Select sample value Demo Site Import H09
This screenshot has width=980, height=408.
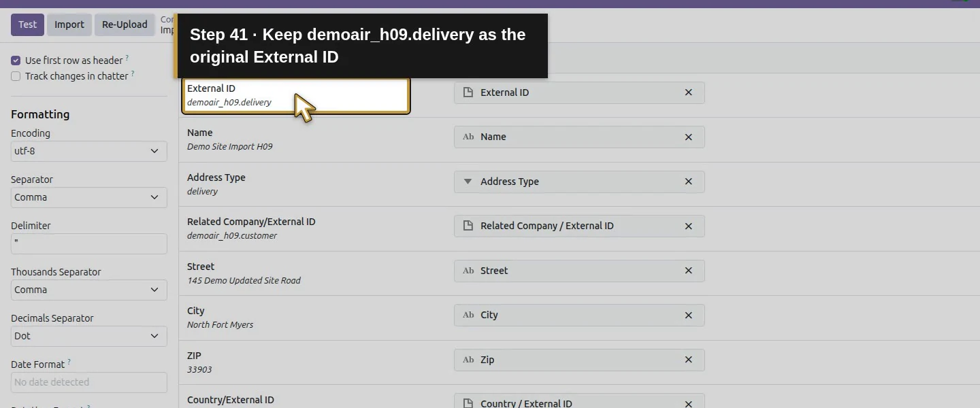[x=230, y=147]
